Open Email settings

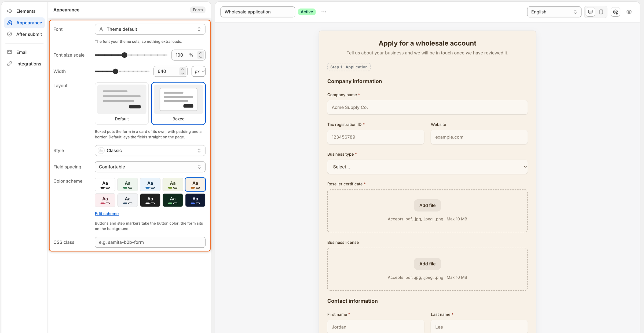24,52
